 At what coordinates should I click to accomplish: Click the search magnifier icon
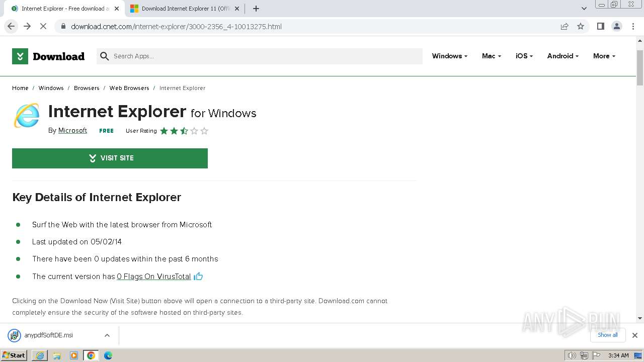[105, 56]
